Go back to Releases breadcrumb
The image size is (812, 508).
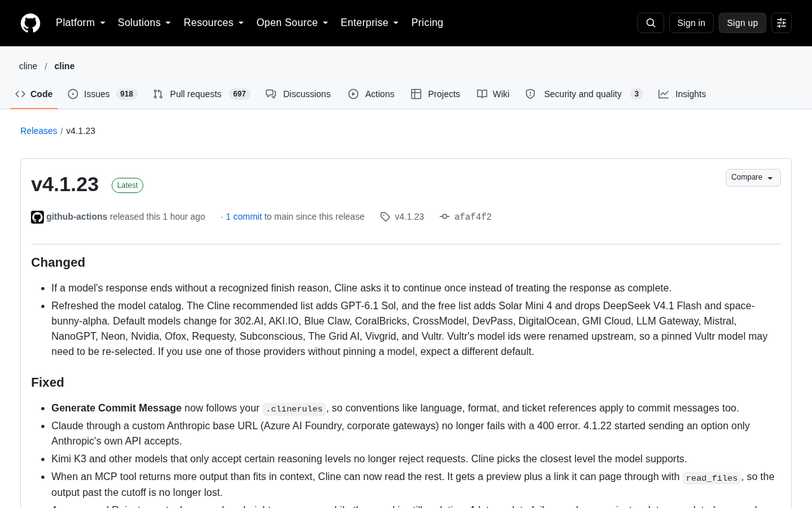(39, 131)
